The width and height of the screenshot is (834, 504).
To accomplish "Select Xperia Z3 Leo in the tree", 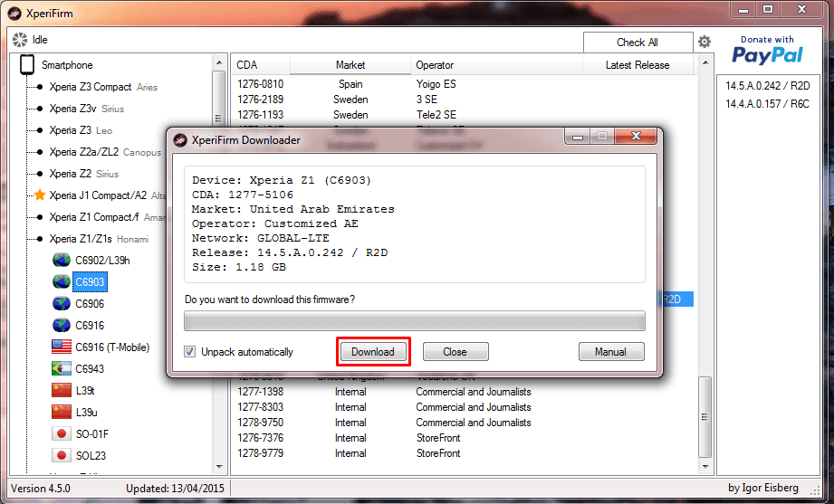I will [81, 130].
